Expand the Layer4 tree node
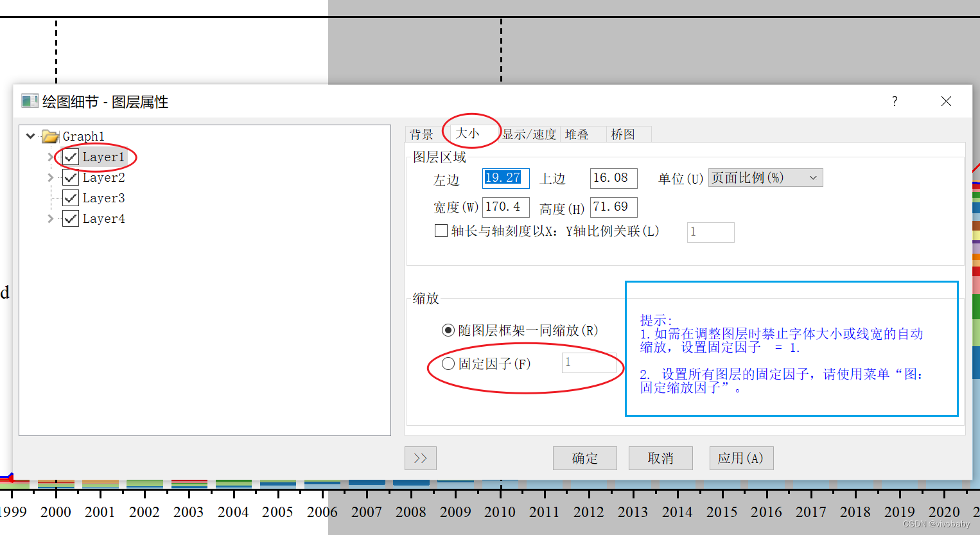The width and height of the screenshot is (980, 535). [51, 218]
